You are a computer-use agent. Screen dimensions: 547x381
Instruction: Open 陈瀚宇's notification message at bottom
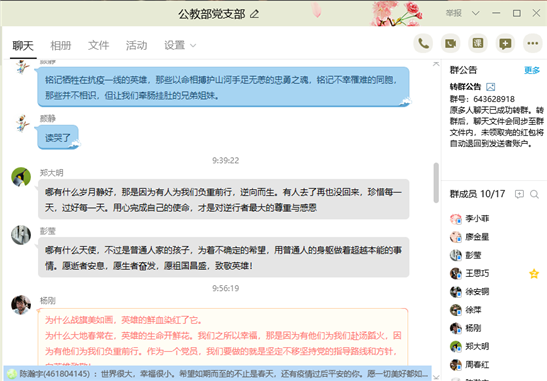tap(218, 374)
